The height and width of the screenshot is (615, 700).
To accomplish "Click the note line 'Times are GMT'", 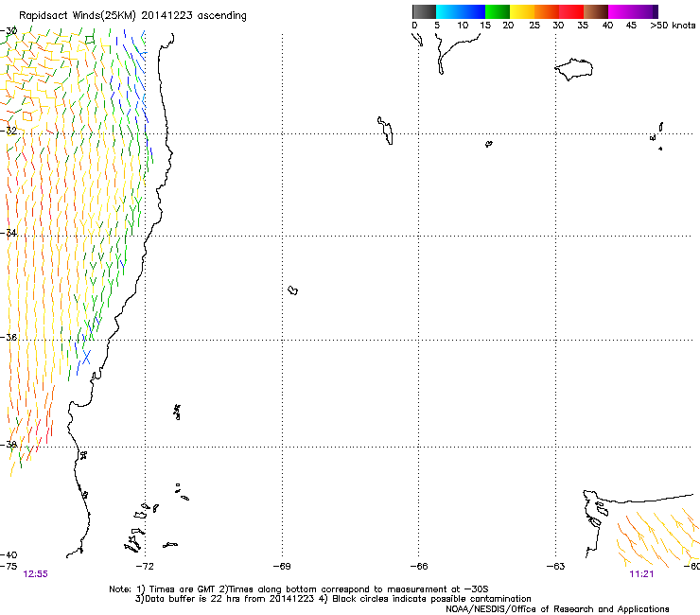I will (x=183, y=589).
